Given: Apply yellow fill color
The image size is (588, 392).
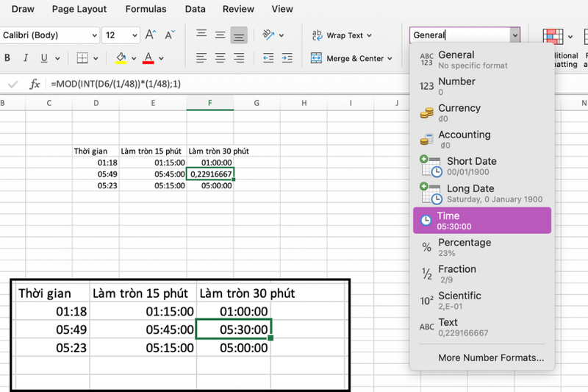Looking at the screenshot, I should 121,58.
